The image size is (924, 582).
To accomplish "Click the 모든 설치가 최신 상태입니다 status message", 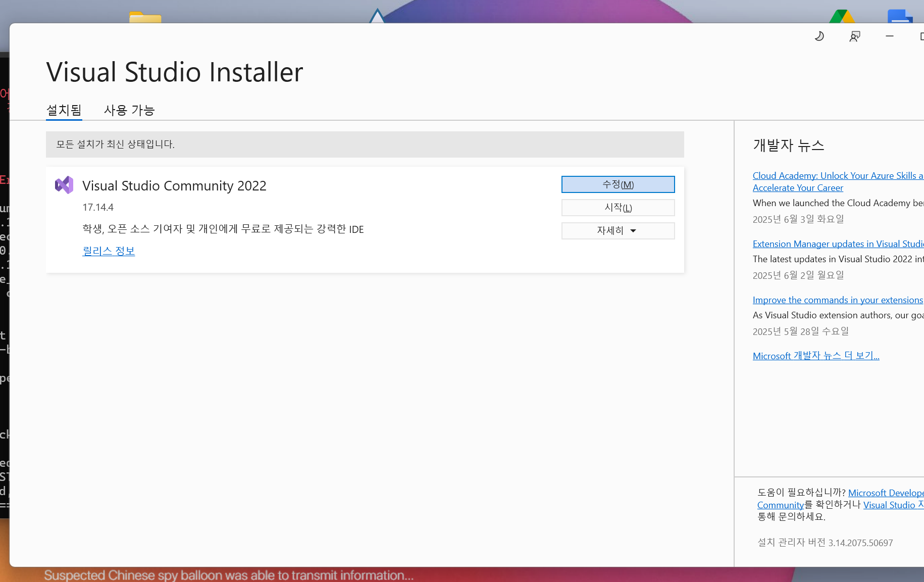I will (x=365, y=144).
